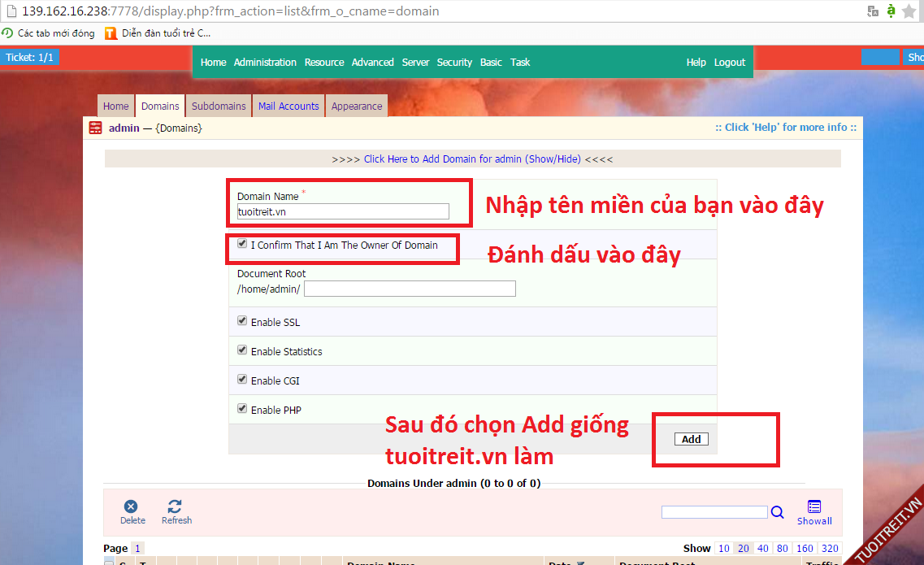Viewport: 924px width, 565px height.
Task: Open the 'Diễn đàn tuổi trẻ' bookmark
Action: (x=158, y=33)
